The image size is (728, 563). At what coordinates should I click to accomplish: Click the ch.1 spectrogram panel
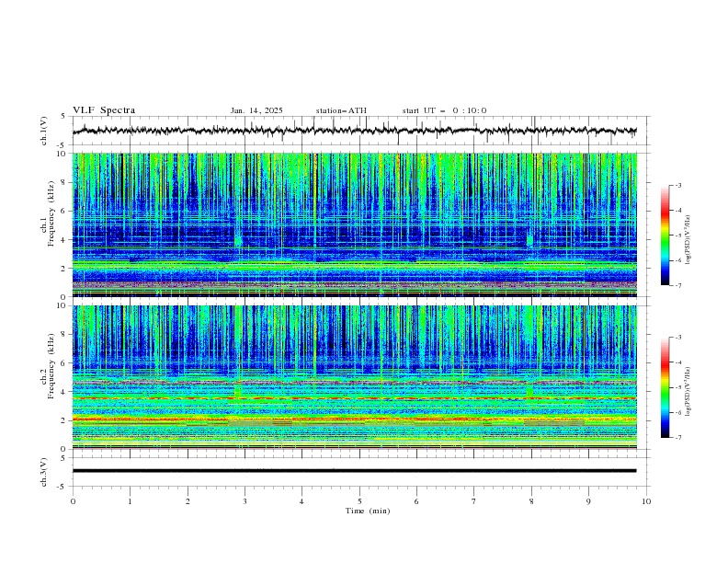pyautogui.click(x=354, y=224)
